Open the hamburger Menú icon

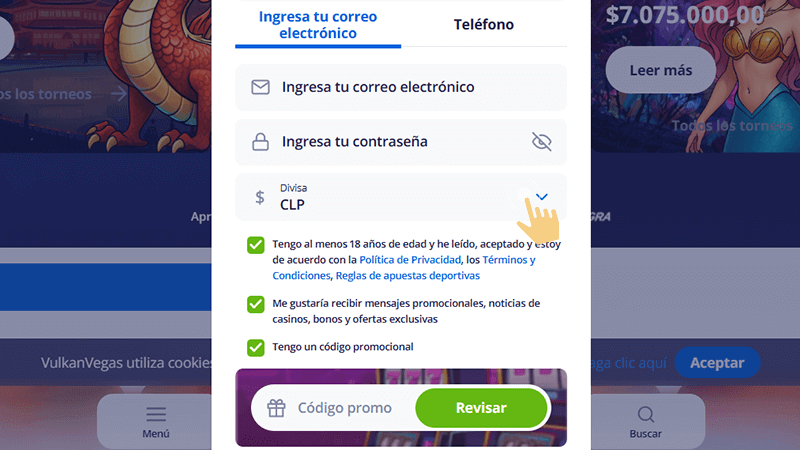[156, 414]
